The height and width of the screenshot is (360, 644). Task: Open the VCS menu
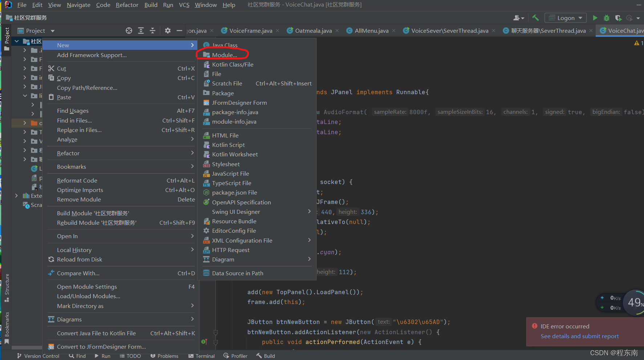[x=184, y=5]
